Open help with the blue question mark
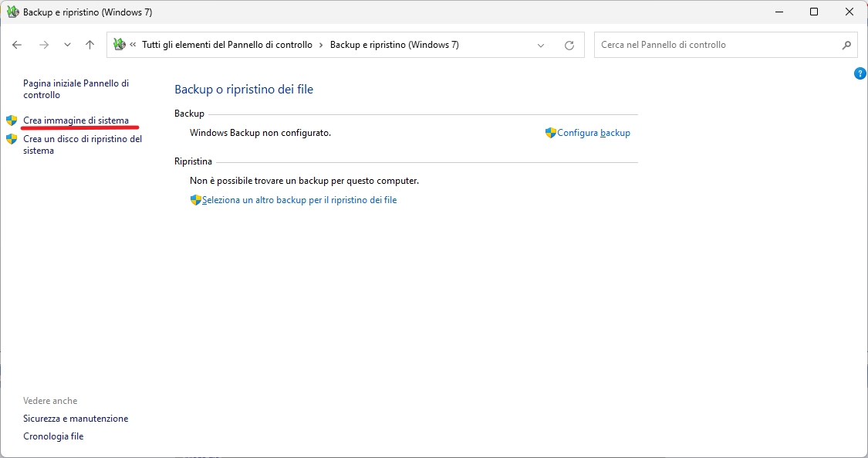This screenshot has width=868, height=458. click(860, 73)
